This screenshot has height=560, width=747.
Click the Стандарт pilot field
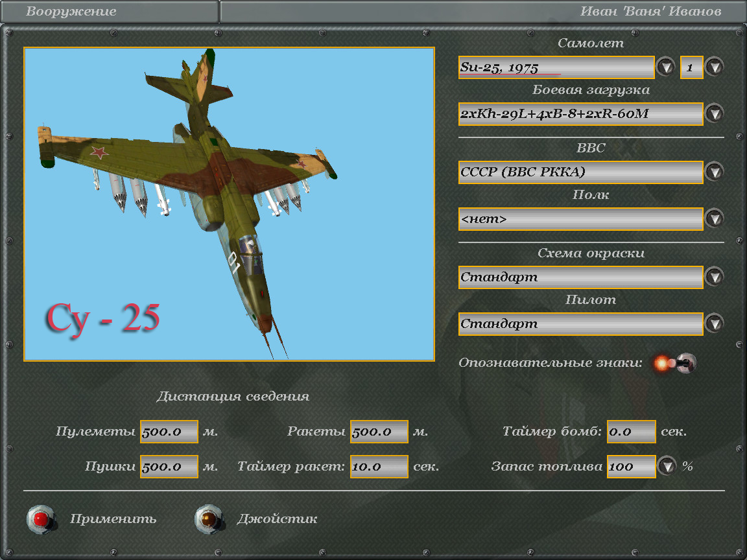(x=581, y=324)
